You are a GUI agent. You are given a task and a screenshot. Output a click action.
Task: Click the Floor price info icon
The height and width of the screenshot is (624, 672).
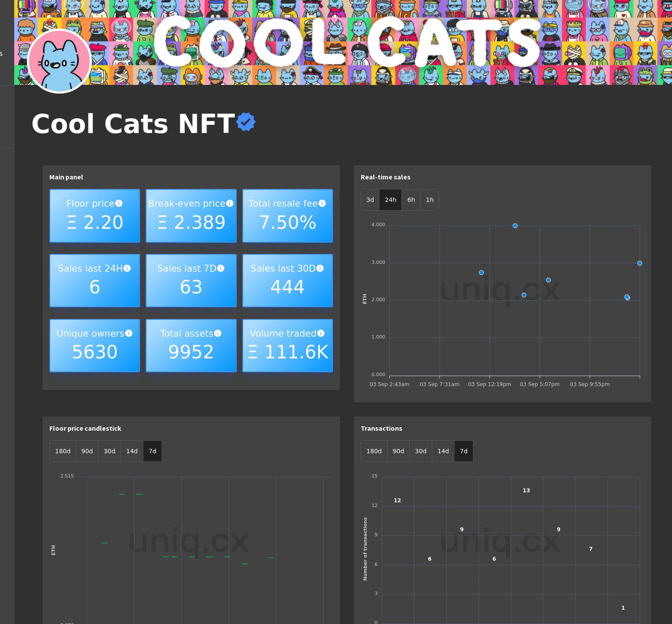click(119, 203)
